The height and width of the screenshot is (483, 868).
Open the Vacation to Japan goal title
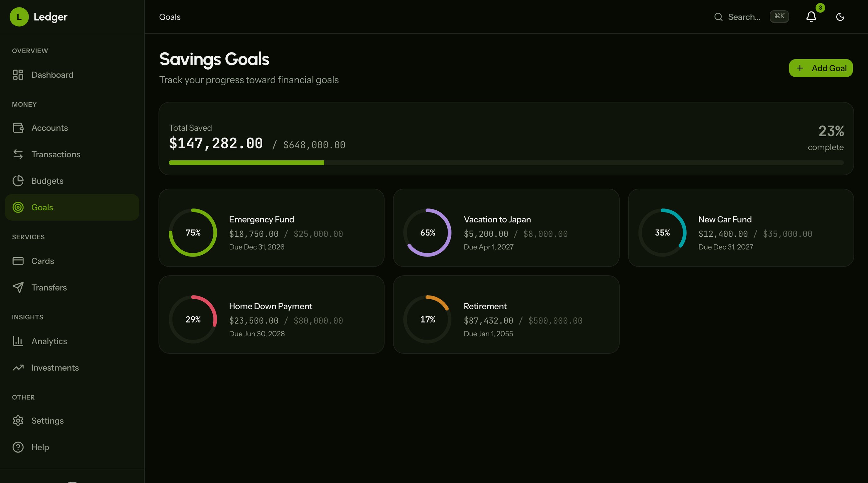pos(497,219)
